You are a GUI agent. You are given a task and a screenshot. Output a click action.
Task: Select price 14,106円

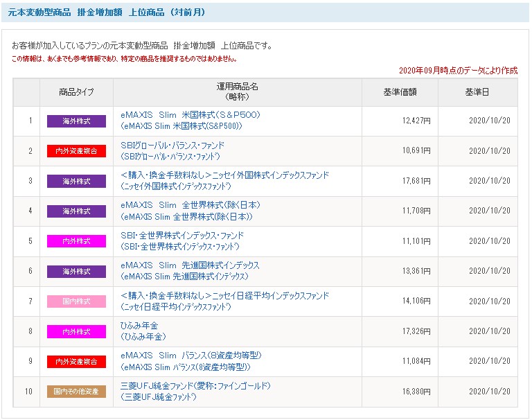pos(416,301)
